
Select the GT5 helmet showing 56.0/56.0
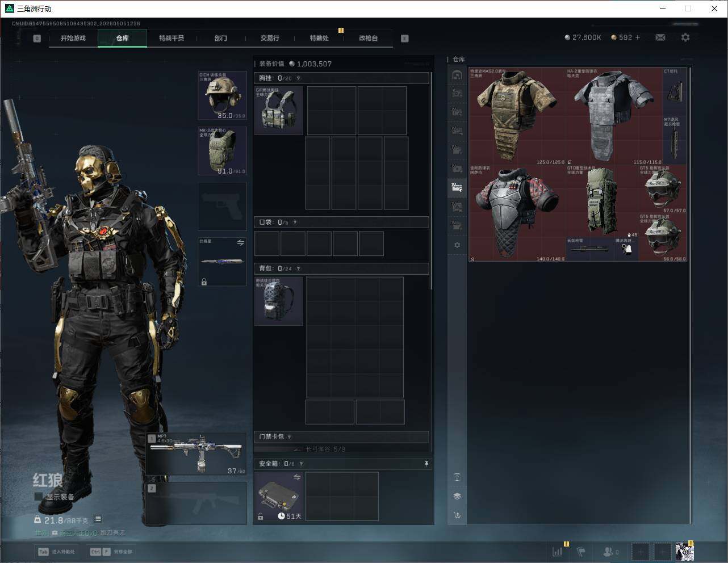pyautogui.click(x=663, y=237)
